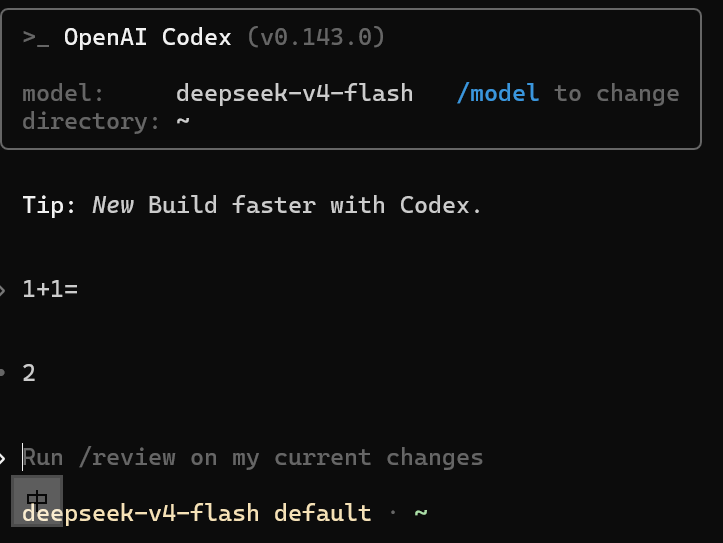Screen dimensions: 723x543
Task: Click the terminal prompt icon beside OpenAI Codex
Action: (x=36, y=37)
